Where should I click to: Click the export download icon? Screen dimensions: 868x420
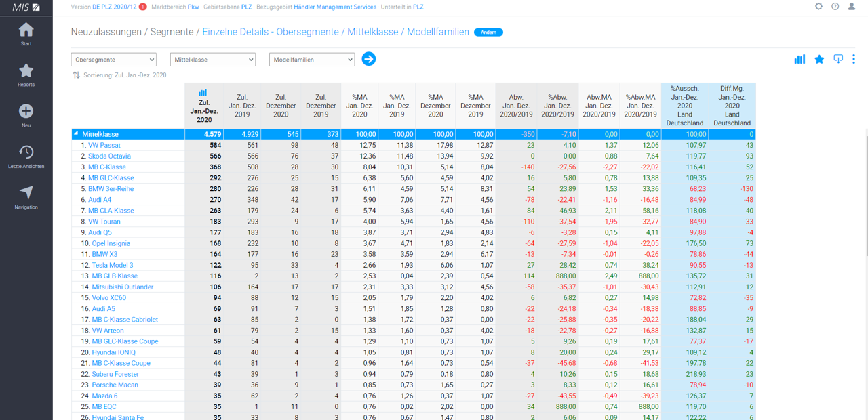(x=838, y=59)
